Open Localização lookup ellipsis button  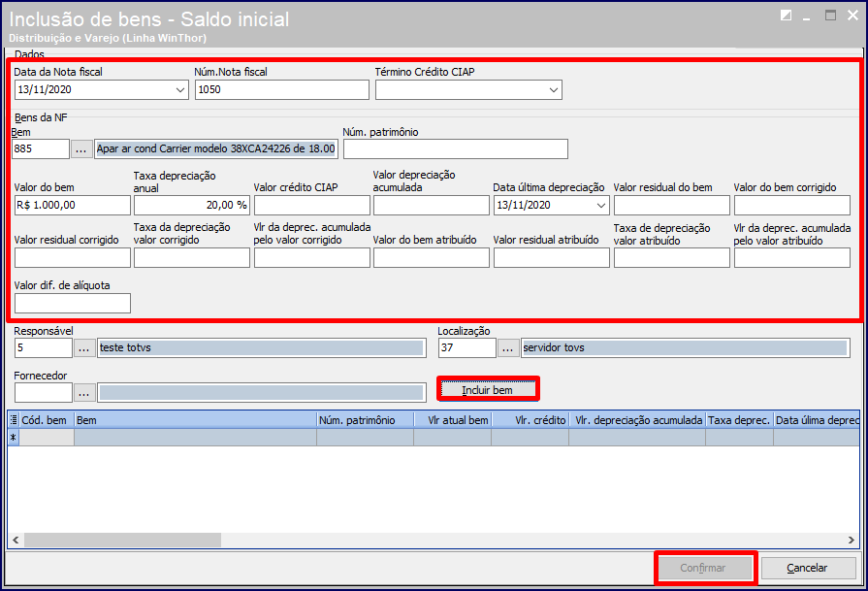point(507,347)
